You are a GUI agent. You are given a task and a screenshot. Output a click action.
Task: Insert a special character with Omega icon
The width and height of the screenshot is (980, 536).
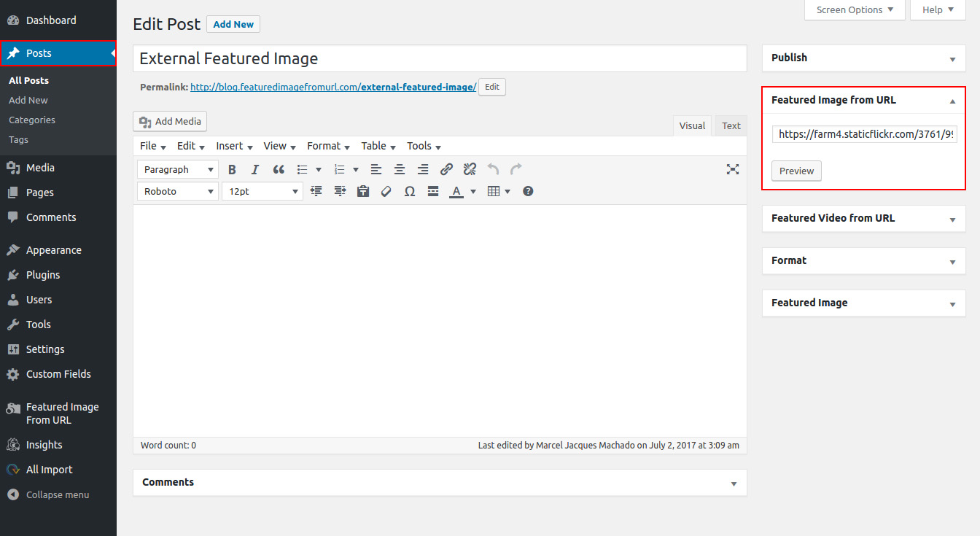[410, 191]
